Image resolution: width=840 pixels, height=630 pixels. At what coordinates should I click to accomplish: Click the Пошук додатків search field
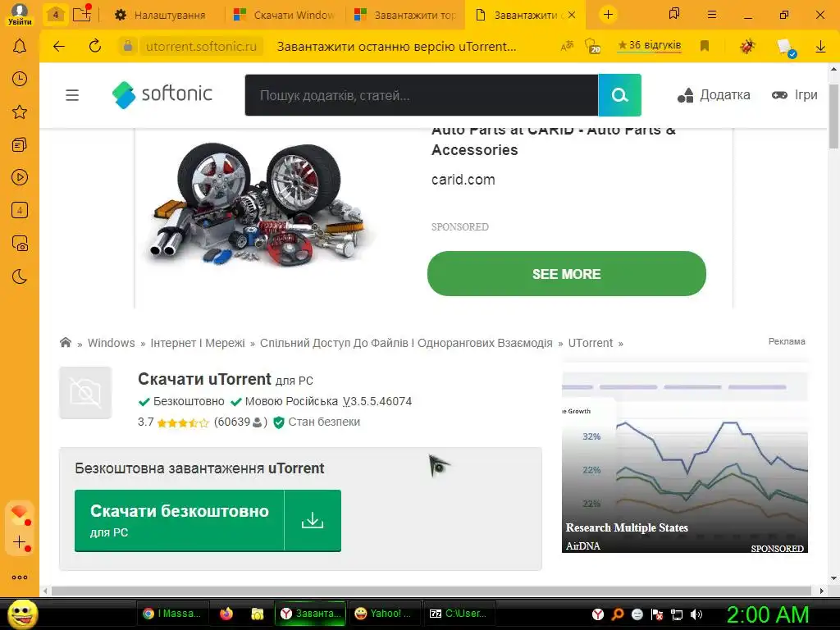click(421, 95)
